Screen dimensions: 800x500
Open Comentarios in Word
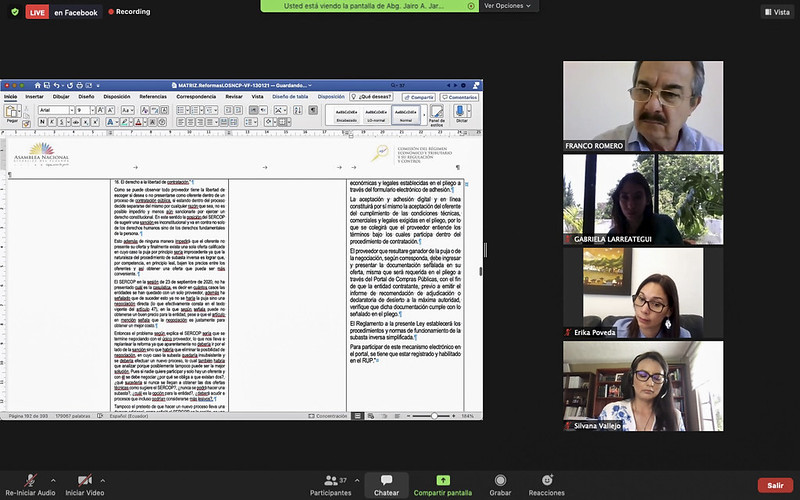pos(459,97)
